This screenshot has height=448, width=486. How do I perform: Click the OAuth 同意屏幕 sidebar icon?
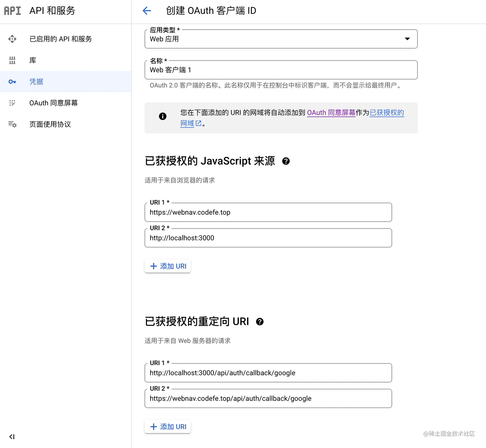pyautogui.click(x=12, y=103)
